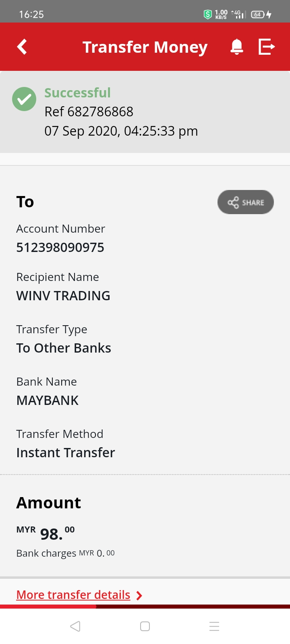Tap the recipient name WINV TRADING
This screenshot has width=290, height=644.
[x=63, y=296]
